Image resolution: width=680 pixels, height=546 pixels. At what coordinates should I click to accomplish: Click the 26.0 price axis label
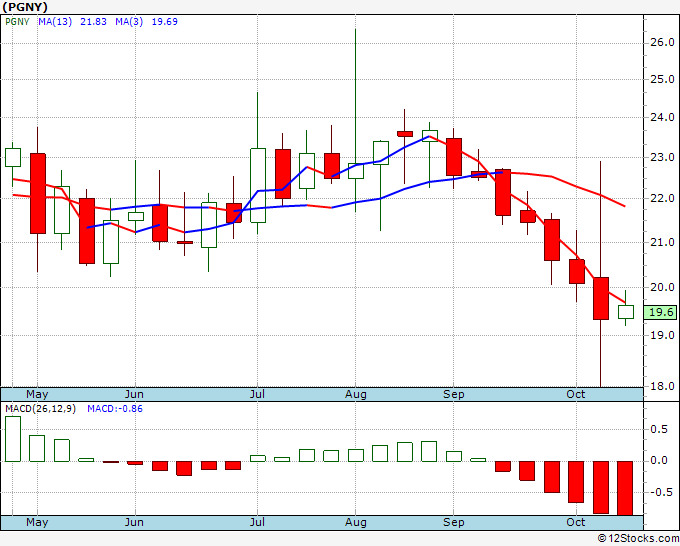click(662, 43)
